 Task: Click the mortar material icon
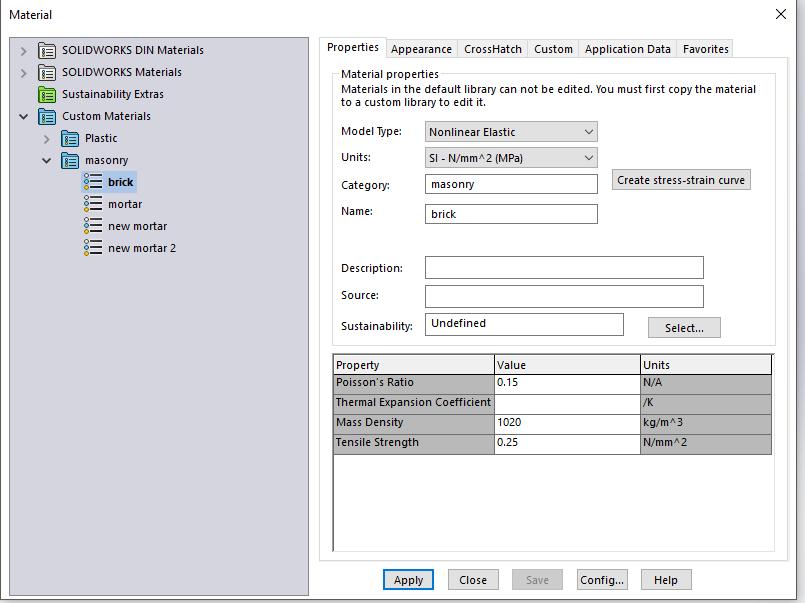click(x=93, y=204)
